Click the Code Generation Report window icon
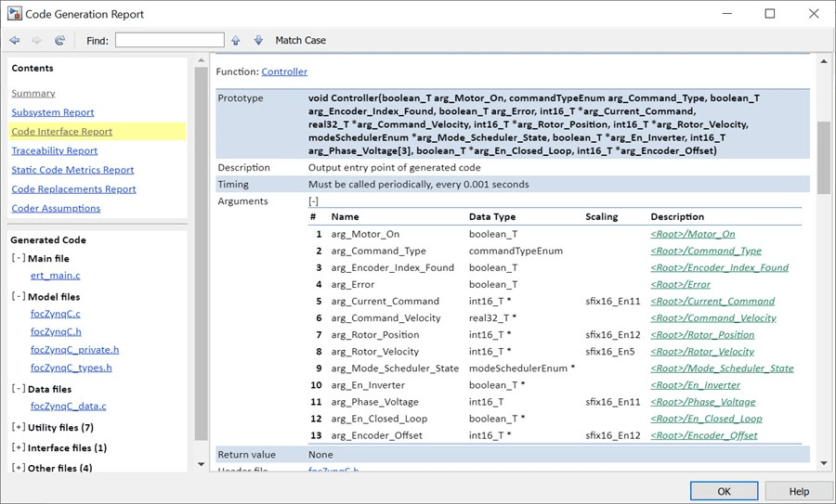This screenshot has height=504, width=836. pos(16,14)
